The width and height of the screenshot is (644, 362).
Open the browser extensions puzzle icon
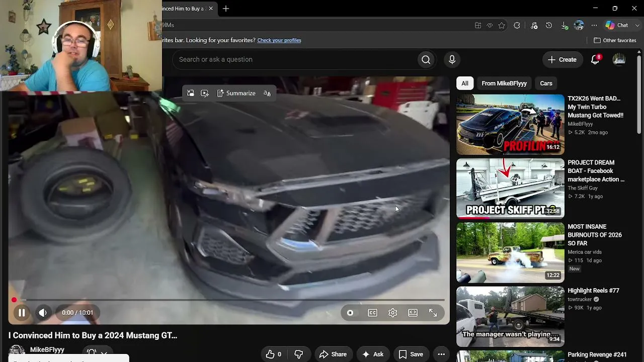tap(517, 25)
